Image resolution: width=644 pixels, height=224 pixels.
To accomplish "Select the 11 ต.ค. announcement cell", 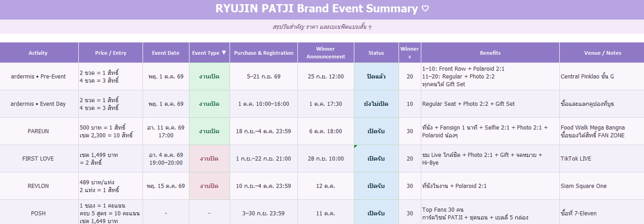I will 326,212.
